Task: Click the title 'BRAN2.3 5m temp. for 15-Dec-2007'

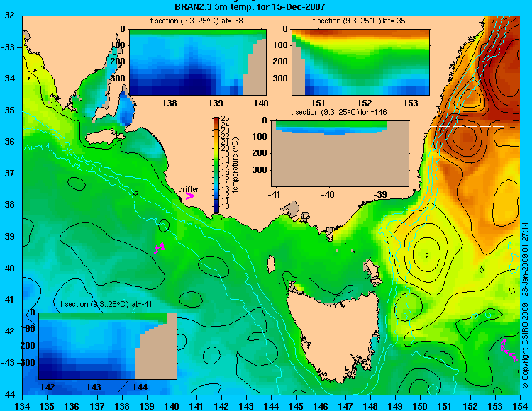Action: [x=250, y=6]
